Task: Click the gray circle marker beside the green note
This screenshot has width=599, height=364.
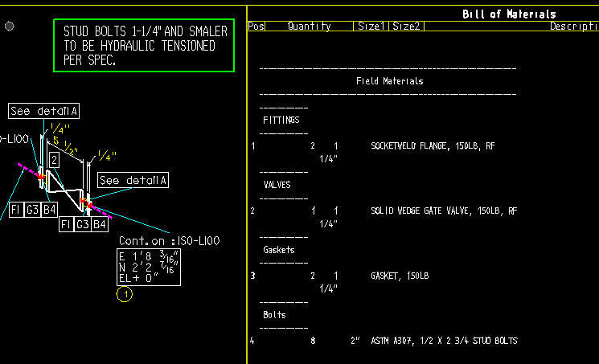Action: 9,26
